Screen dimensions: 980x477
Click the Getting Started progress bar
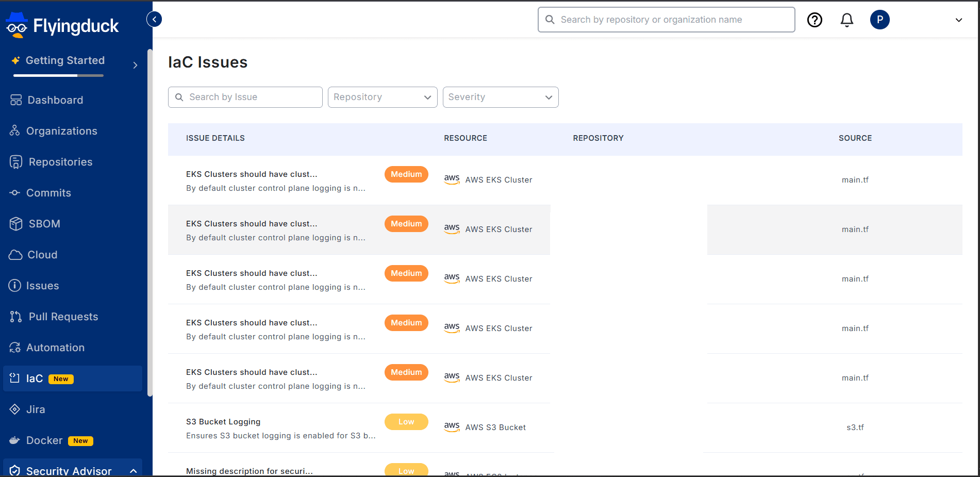pyautogui.click(x=58, y=75)
